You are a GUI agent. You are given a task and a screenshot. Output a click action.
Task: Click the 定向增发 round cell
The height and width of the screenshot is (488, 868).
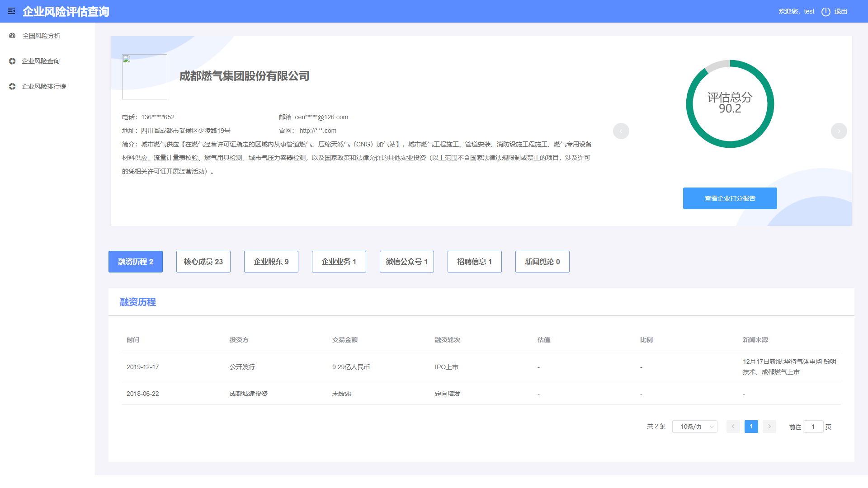[x=448, y=394]
